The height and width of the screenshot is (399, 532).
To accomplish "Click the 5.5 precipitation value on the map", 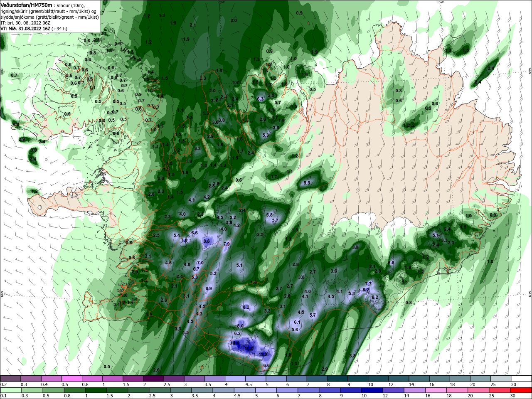I will 307,183.
